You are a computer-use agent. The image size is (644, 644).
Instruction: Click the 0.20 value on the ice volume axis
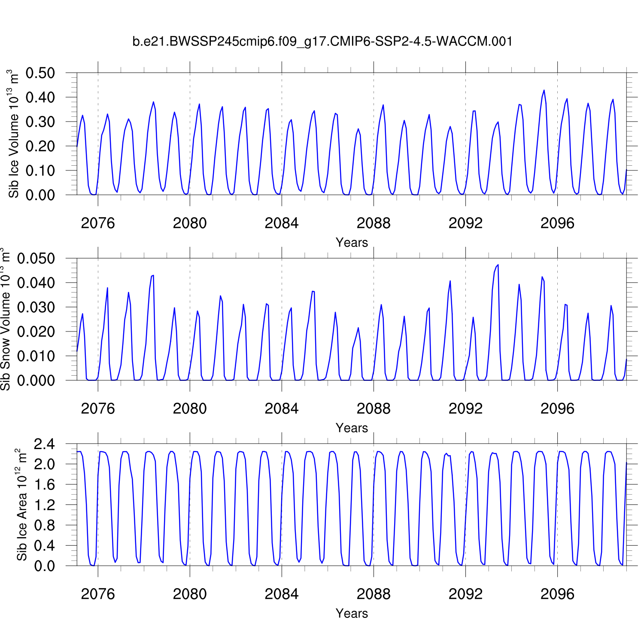click(40, 146)
